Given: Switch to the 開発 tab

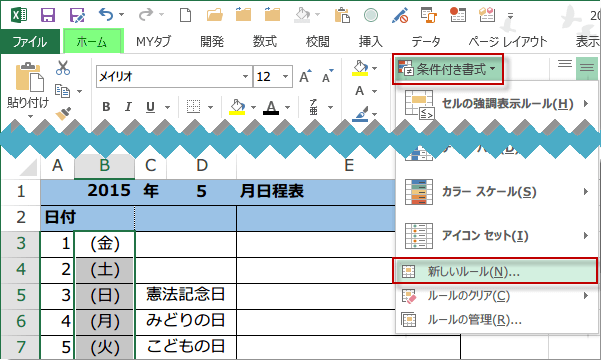Looking at the screenshot, I should (x=212, y=41).
